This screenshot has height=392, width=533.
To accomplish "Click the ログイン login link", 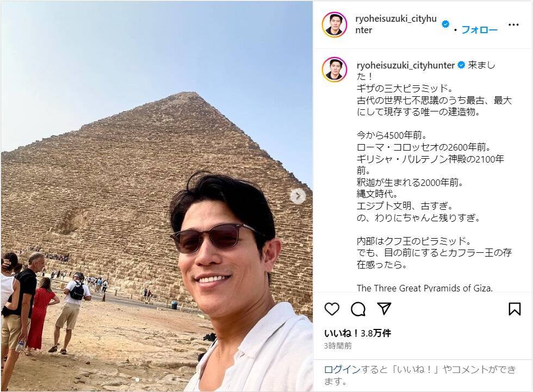I will pyautogui.click(x=342, y=369).
